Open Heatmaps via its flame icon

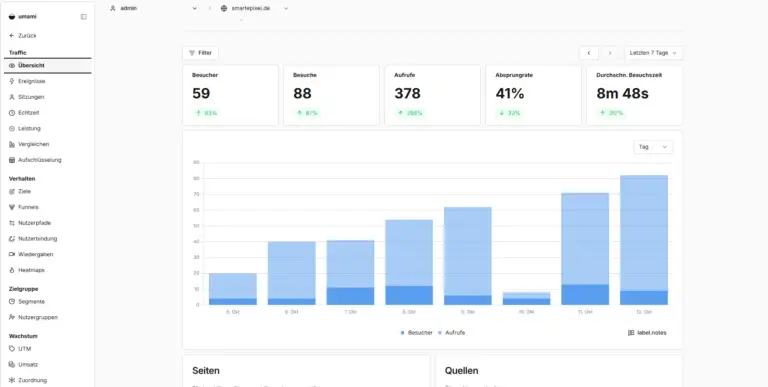12,270
